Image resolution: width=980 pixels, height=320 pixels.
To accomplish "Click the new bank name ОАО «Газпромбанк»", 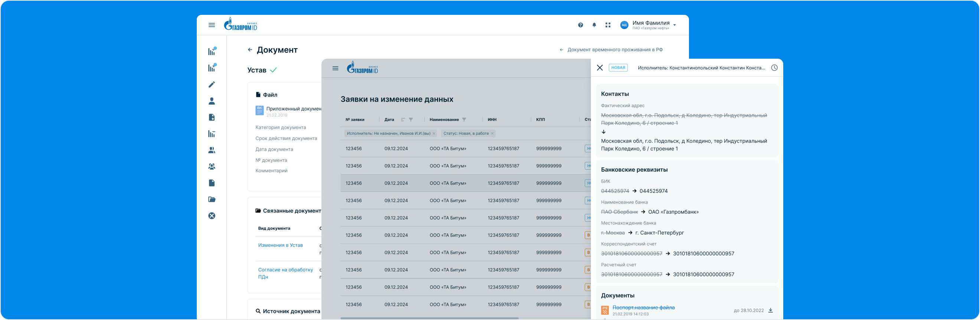I will click(x=673, y=212).
